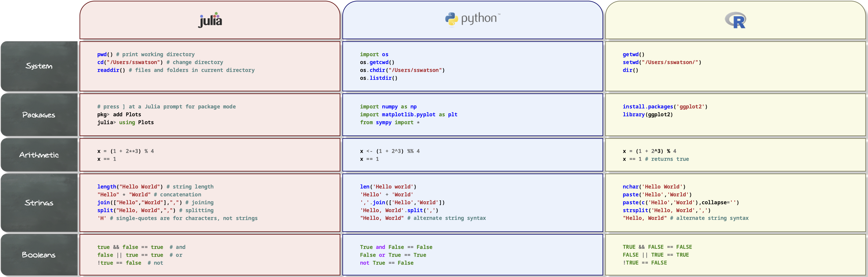The image size is (868, 277).
Task: Click "nchar('Hello World')" line
Action: [654, 187]
